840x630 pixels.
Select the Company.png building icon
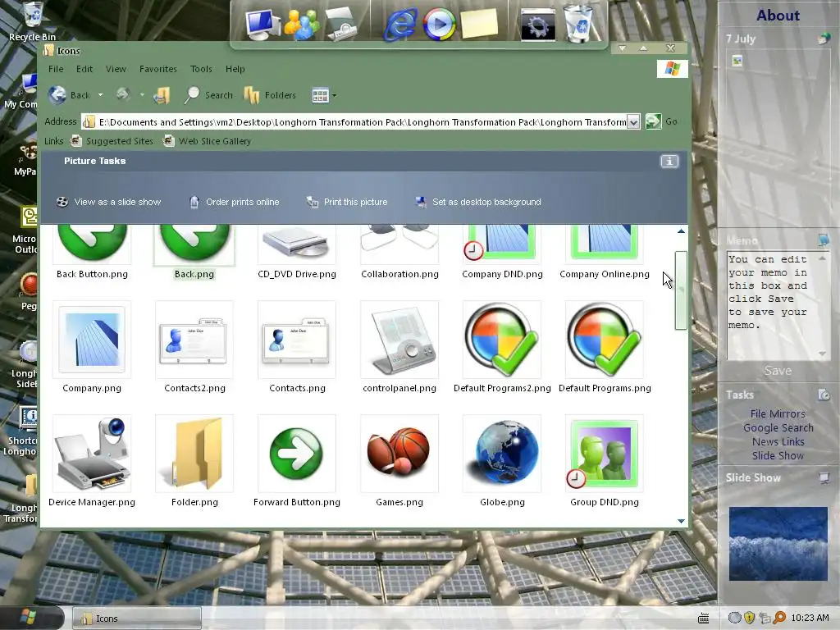92,340
